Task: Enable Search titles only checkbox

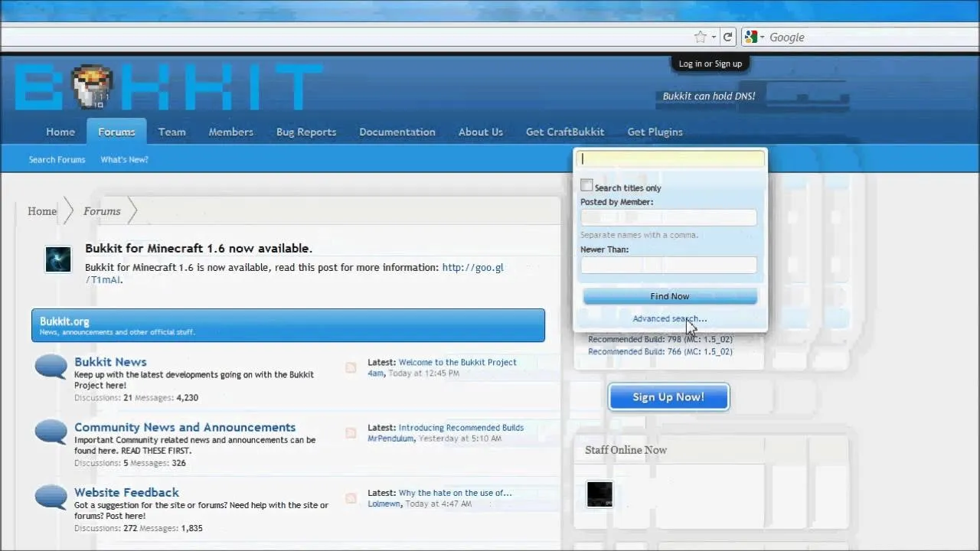Action: 586,186
